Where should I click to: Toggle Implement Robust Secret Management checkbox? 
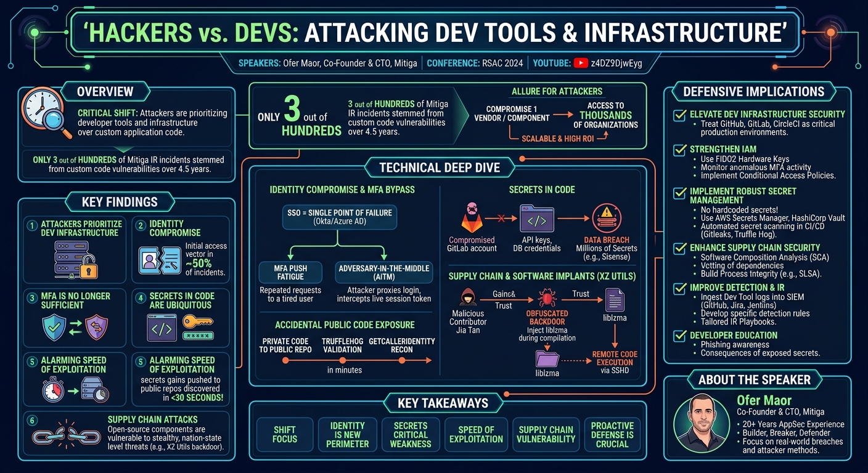(x=680, y=192)
